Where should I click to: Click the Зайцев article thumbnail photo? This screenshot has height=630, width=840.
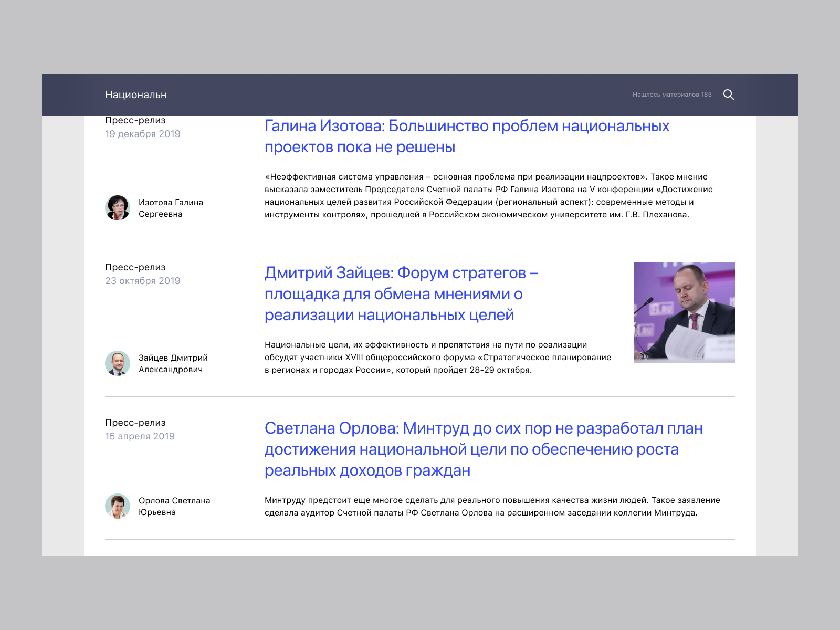pos(684,313)
